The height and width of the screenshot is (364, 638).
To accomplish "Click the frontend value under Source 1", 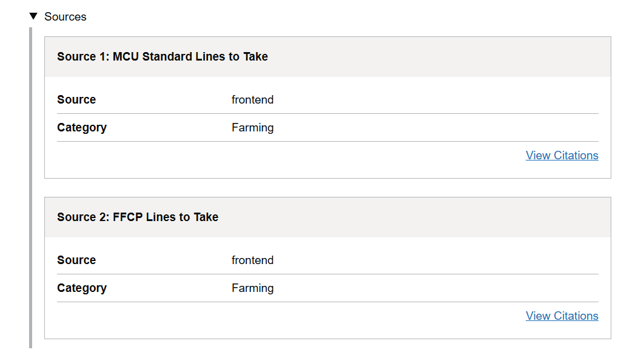I will 252,99.
